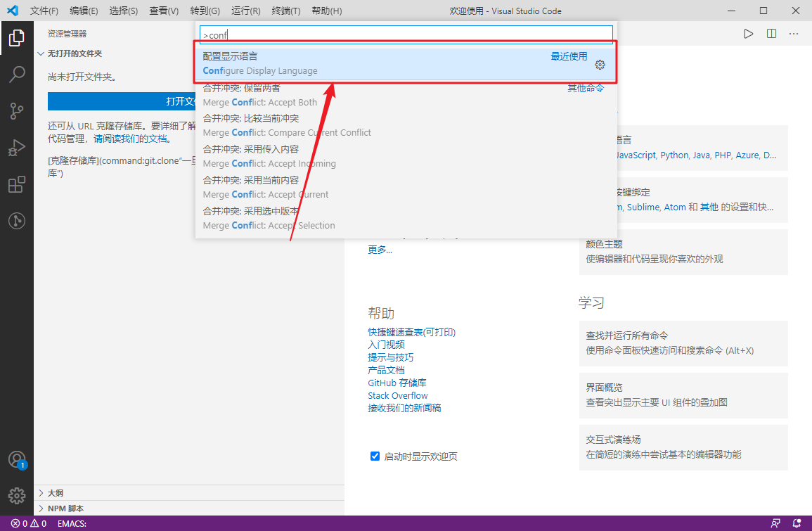812x531 pixels.
Task: Open the 入门视频 link
Action: click(387, 345)
